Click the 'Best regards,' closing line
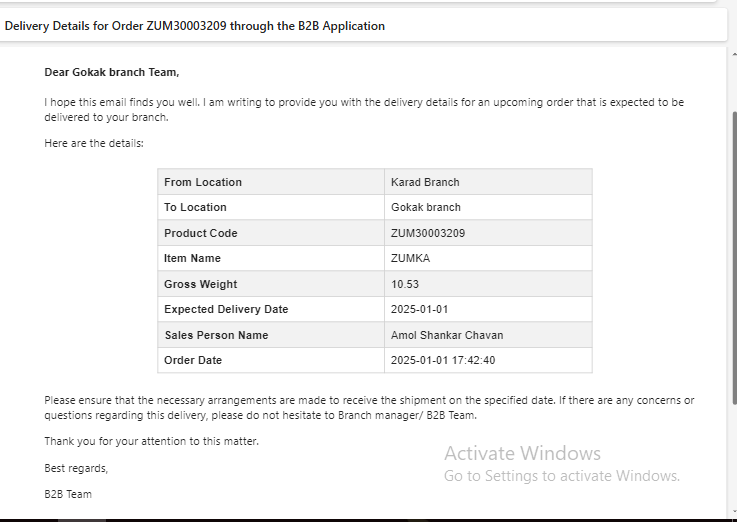This screenshot has width=737, height=522. (76, 468)
